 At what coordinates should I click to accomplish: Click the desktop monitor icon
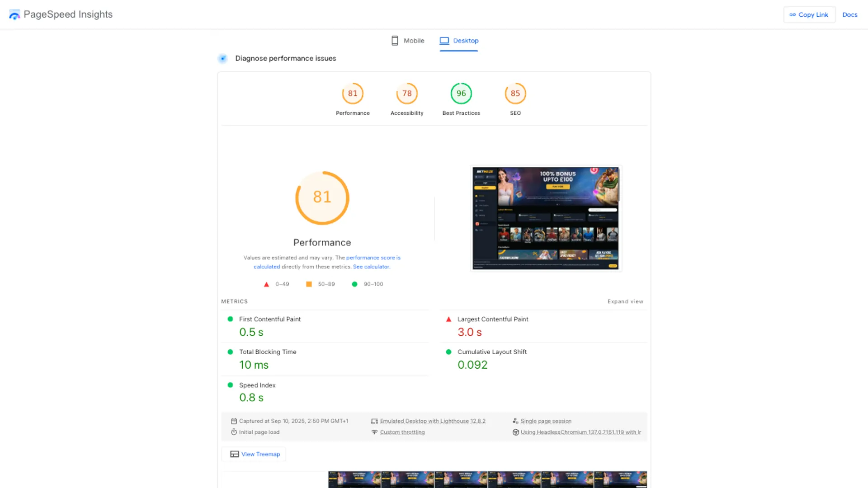pos(444,40)
